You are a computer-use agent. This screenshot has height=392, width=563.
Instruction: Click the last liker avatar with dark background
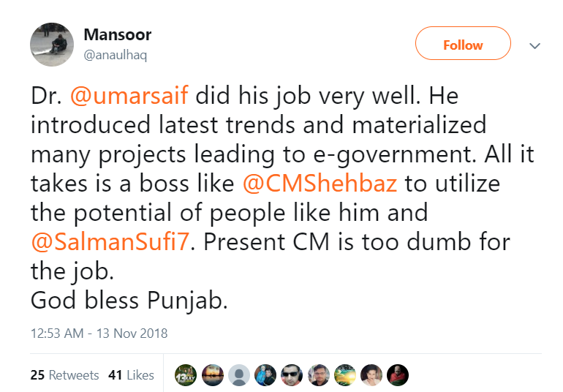pyautogui.click(x=397, y=375)
